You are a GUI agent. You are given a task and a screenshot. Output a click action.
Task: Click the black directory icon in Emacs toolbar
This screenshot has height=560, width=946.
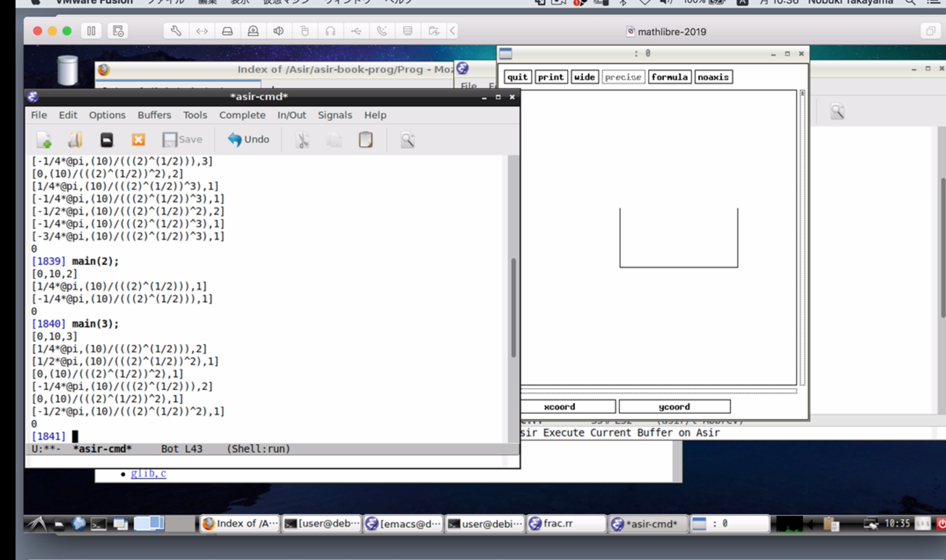[x=107, y=140]
